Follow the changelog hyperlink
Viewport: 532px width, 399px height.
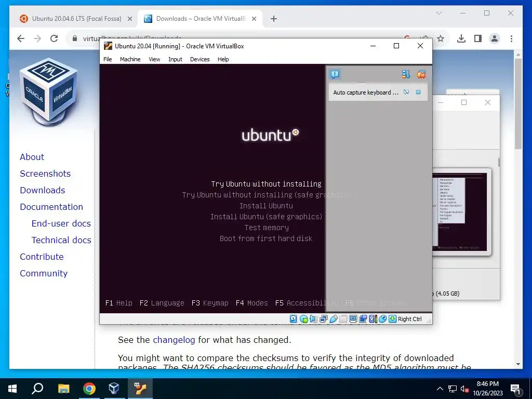pyautogui.click(x=174, y=340)
